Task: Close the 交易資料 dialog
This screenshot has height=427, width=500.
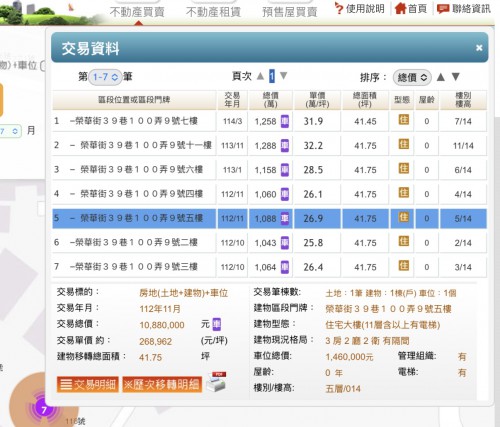Action: pyautogui.click(x=479, y=48)
